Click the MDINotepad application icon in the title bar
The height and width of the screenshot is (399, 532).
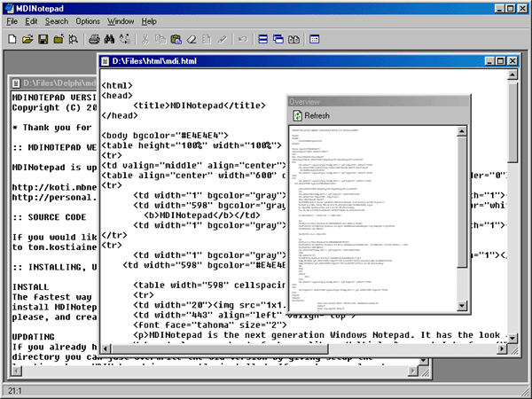click(x=9, y=8)
